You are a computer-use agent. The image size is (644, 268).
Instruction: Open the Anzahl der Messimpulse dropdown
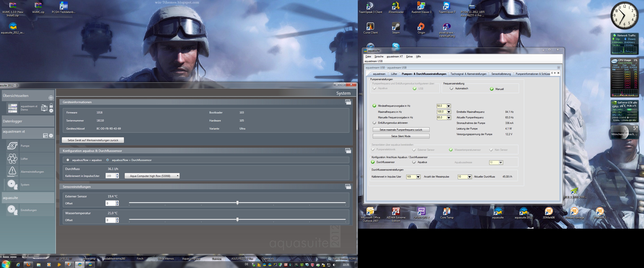point(469,177)
